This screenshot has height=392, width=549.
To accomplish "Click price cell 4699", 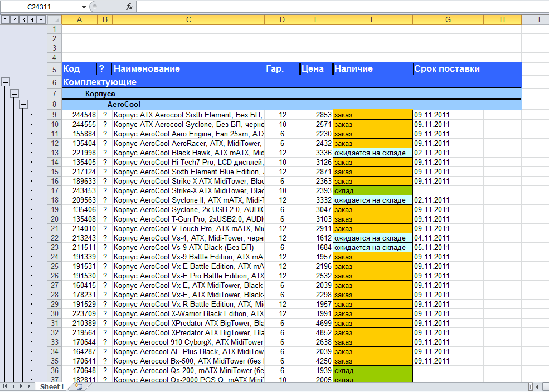I will [317, 323].
